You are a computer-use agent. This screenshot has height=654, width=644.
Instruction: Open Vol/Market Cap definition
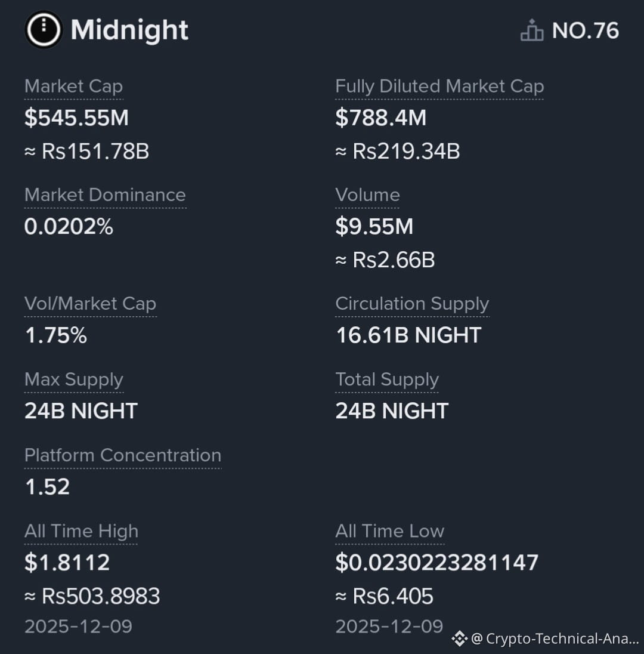90,304
